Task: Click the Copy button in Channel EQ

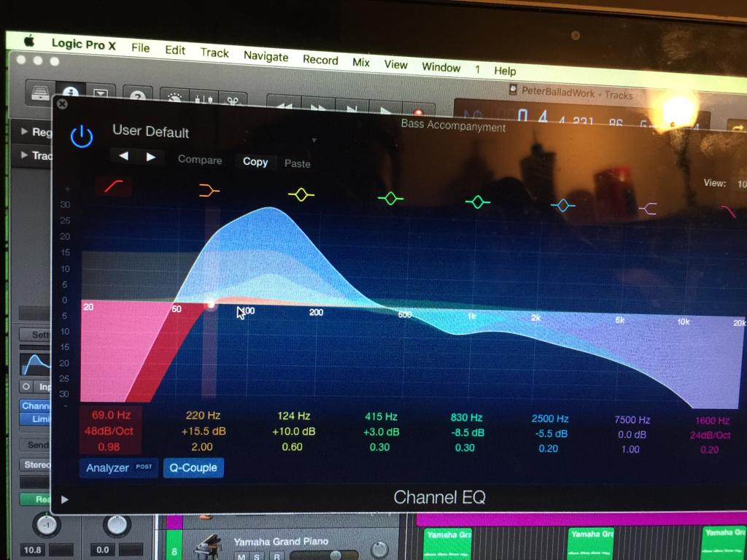Action: tap(255, 162)
